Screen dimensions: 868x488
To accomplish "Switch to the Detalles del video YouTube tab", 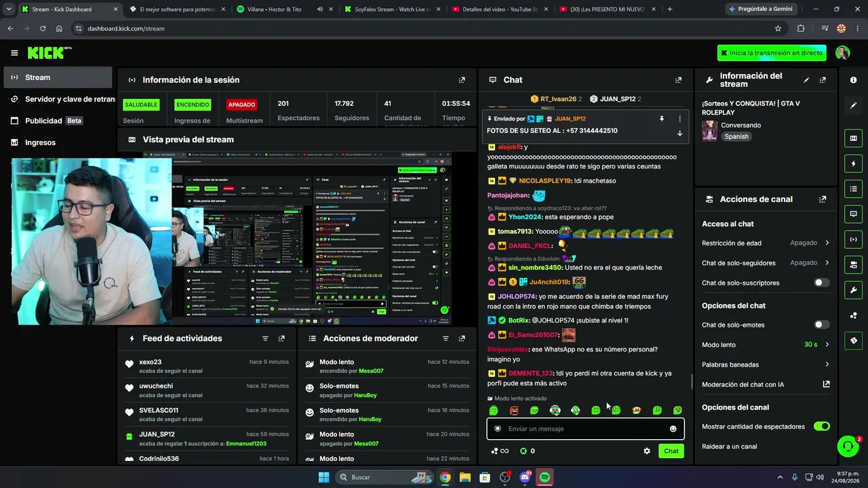I will (499, 9).
